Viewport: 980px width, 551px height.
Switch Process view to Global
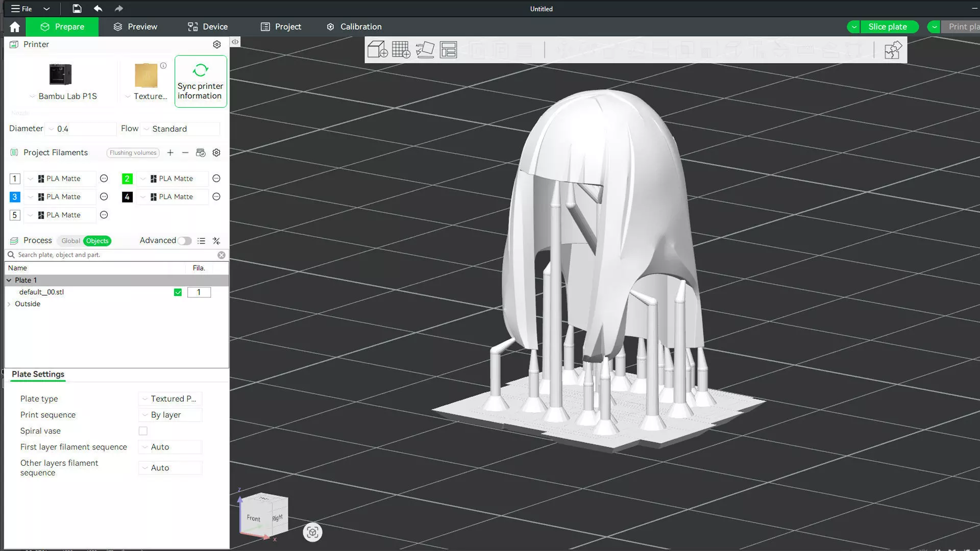[x=70, y=241]
